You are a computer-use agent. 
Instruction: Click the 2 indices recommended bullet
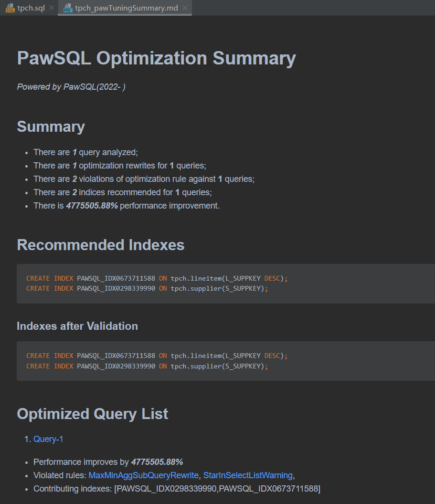[122, 192]
